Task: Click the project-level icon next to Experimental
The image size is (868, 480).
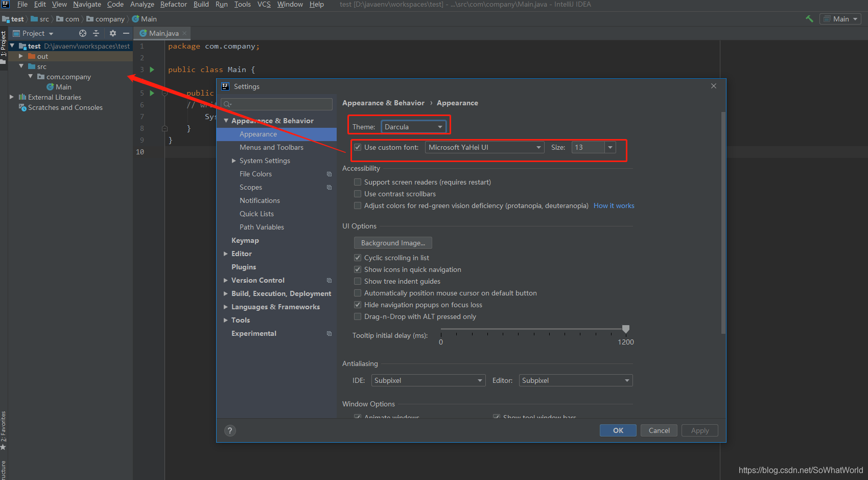Action: (329, 334)
